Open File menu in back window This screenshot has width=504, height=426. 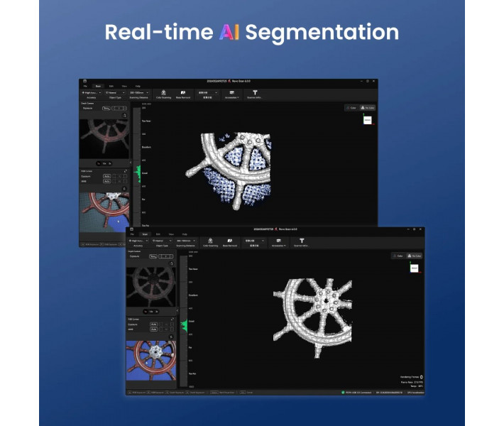tap(85, 86)
